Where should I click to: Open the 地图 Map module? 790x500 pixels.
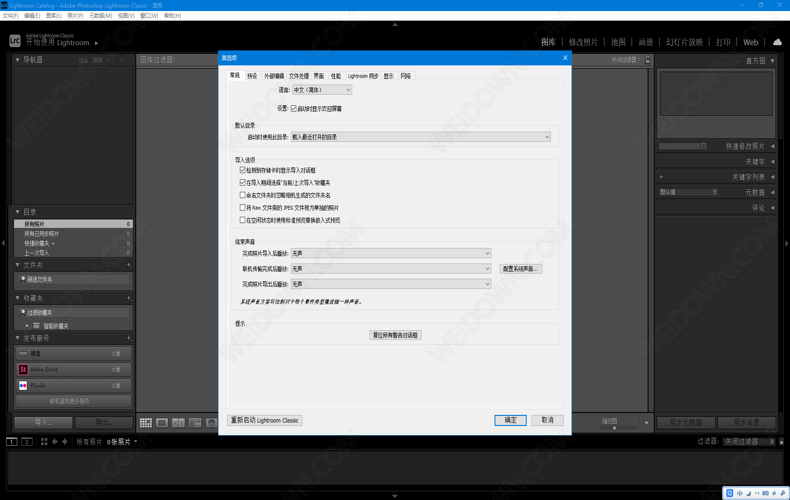point(618,42)
